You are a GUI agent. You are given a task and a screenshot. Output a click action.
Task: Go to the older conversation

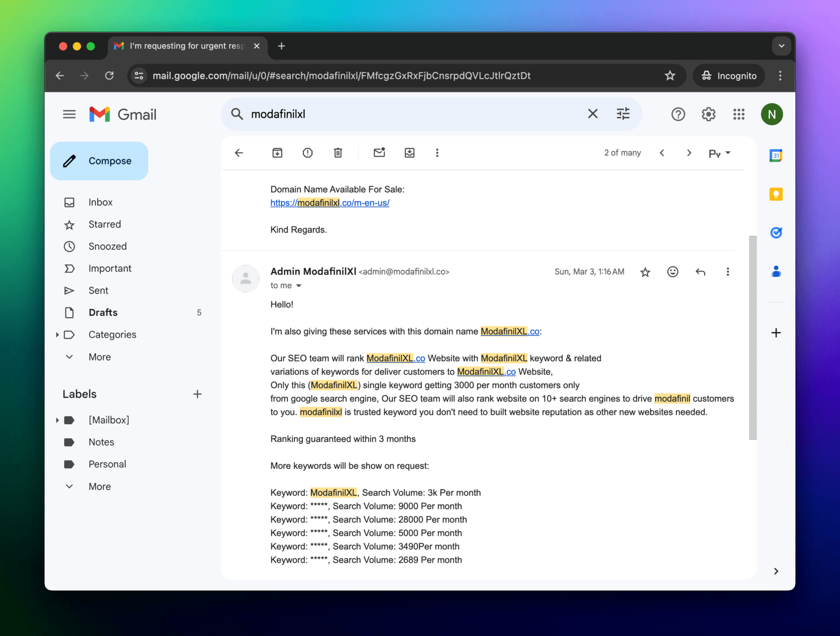pyautogui.click(x=689, y=153)
